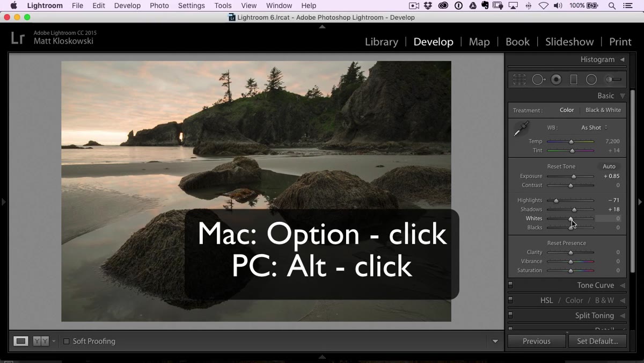Click the Highlights slider handle
This screenshot has height=363, width=644.
pos(556,200)
